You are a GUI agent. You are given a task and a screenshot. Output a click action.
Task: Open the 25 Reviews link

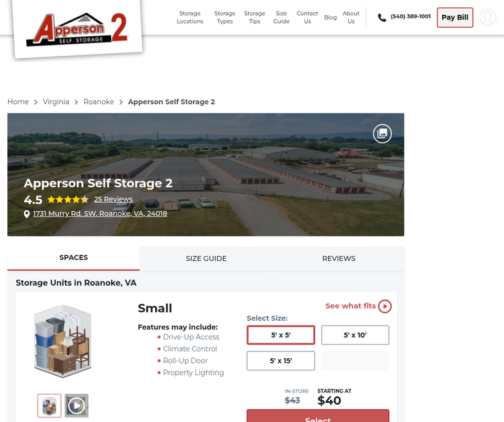coord(113,200)
